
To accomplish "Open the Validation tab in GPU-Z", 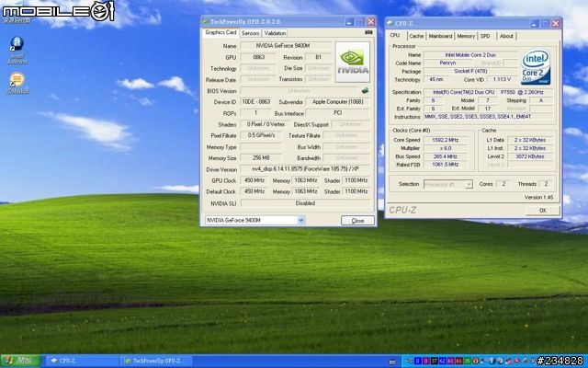I will coord(275,33).
